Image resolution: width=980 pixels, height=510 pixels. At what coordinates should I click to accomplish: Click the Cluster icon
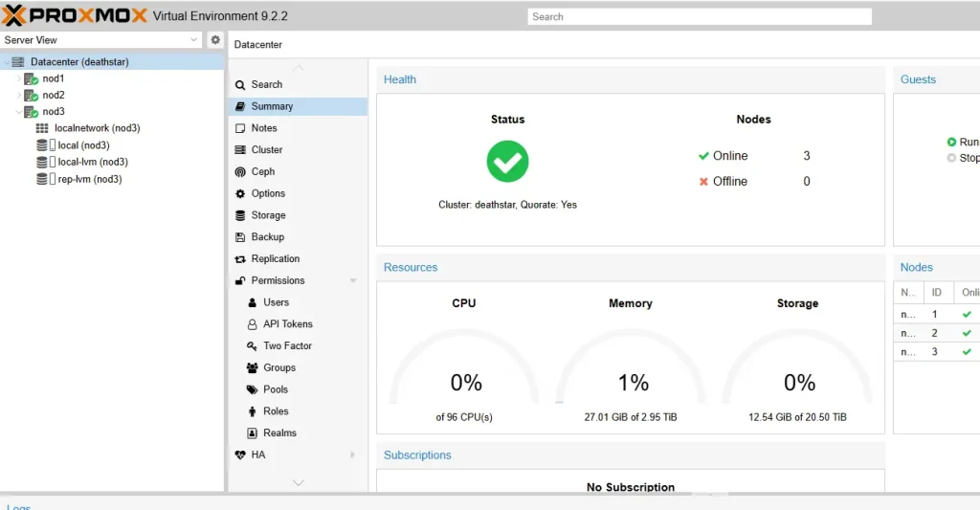(240, 150)
